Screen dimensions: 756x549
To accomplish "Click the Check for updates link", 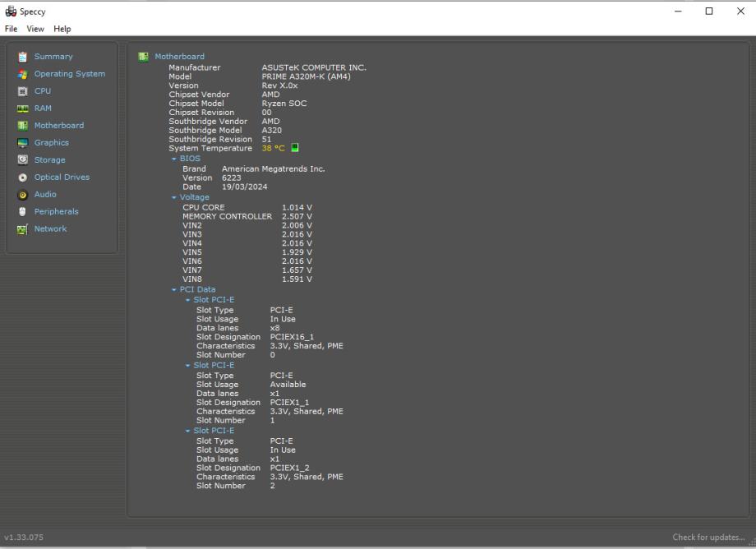I will pos(708,537).
